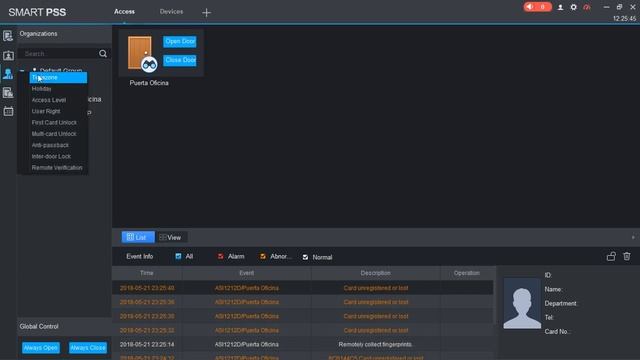The width and height of the screenshot is (640, 360).
Task: Add a new tab with plus icon
Action: click(x=207, y=13)
